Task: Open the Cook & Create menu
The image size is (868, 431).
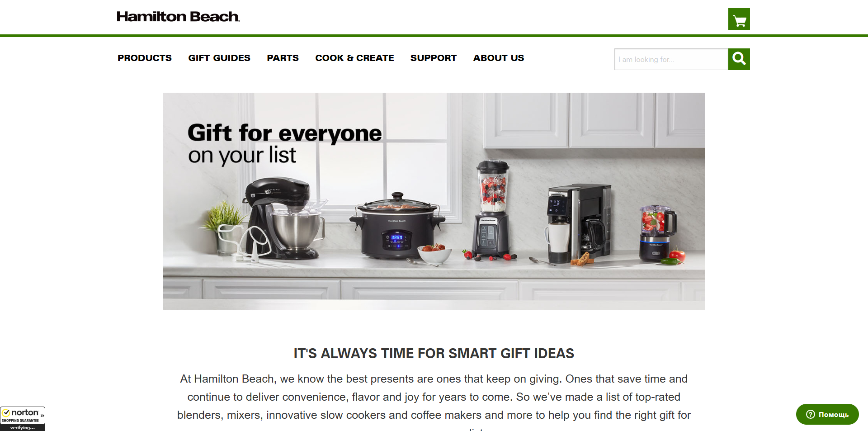Action: [x=354, y=58]
